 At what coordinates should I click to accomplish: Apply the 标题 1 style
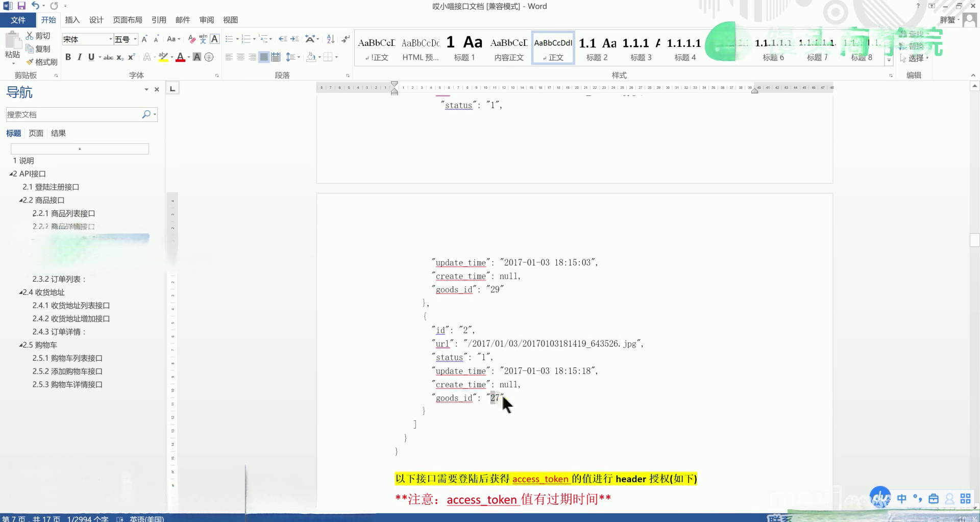click(464, 48)
